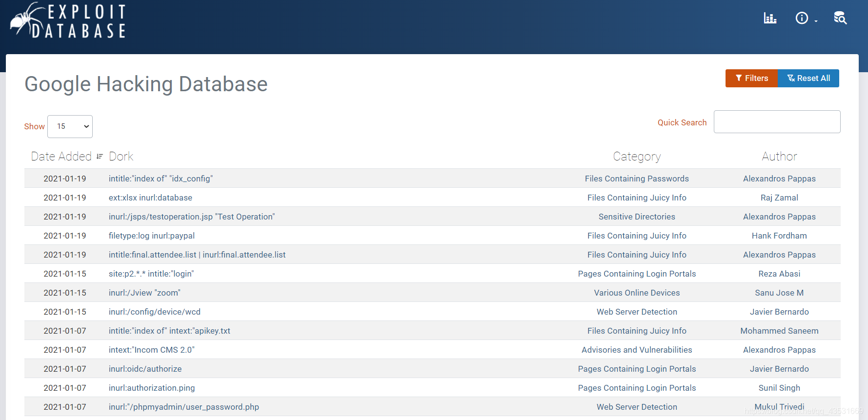Click author Raj Zamal

point(779,198)
